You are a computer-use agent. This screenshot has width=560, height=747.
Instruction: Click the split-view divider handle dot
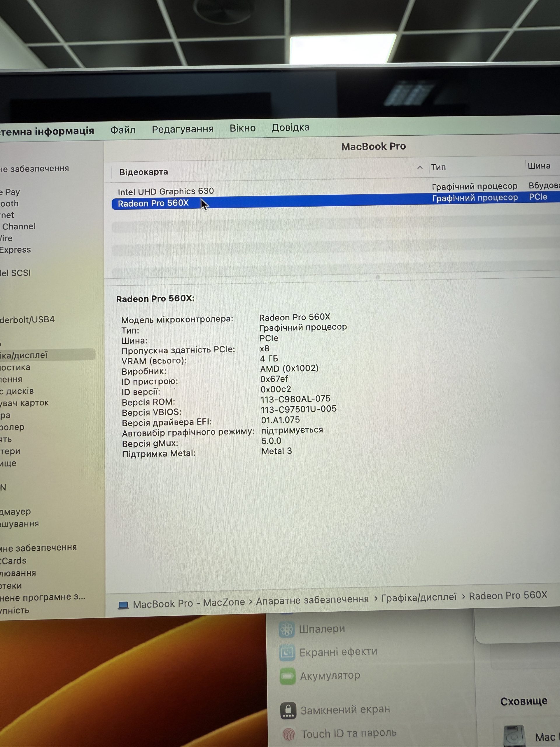[378, 277]
